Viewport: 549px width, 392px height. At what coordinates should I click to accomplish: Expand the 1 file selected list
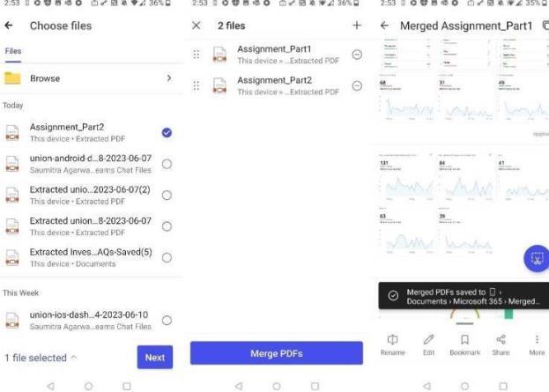coord(74,358)
